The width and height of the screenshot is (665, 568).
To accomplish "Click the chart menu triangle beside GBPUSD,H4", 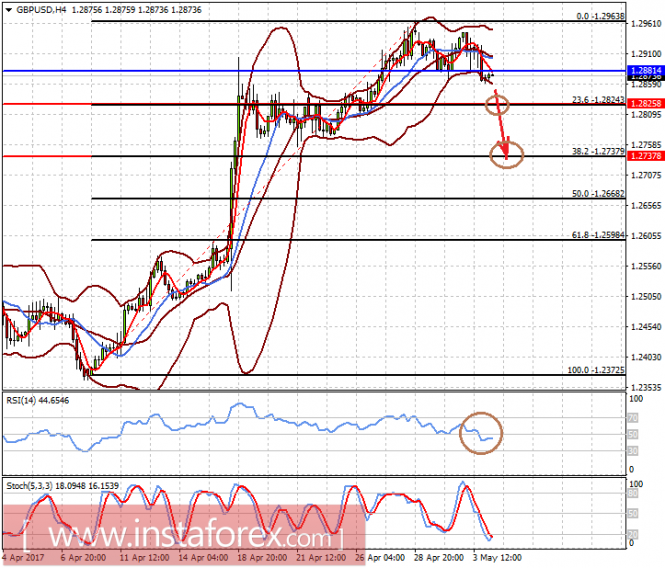I will click(x=8, y=10).
